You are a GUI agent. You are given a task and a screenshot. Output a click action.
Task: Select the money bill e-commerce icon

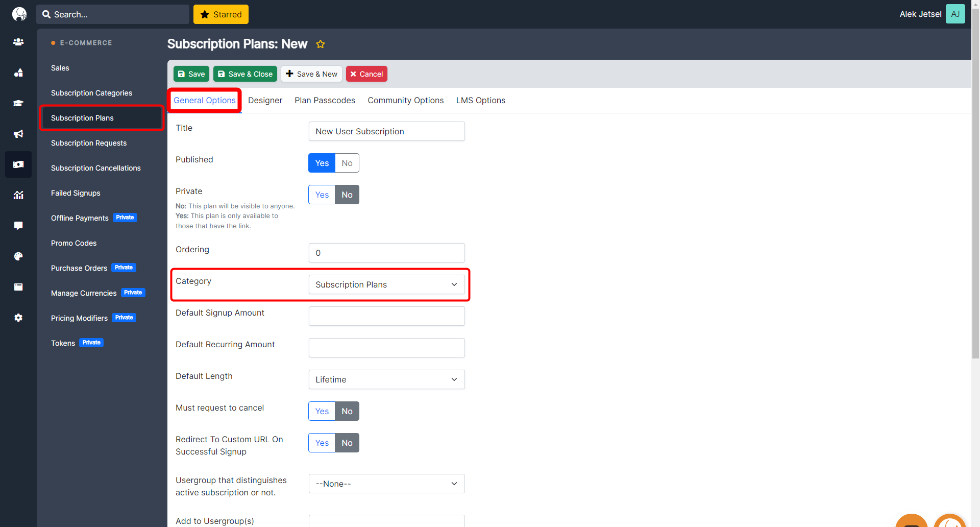(x=18, y=164)
